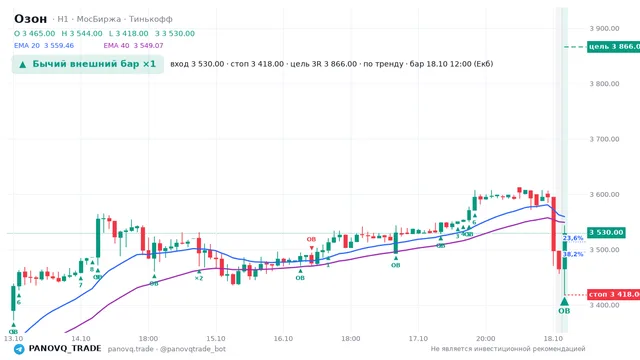Click the 3 600.00 price axis label
The image size is (640, 360).
(604, 194)
